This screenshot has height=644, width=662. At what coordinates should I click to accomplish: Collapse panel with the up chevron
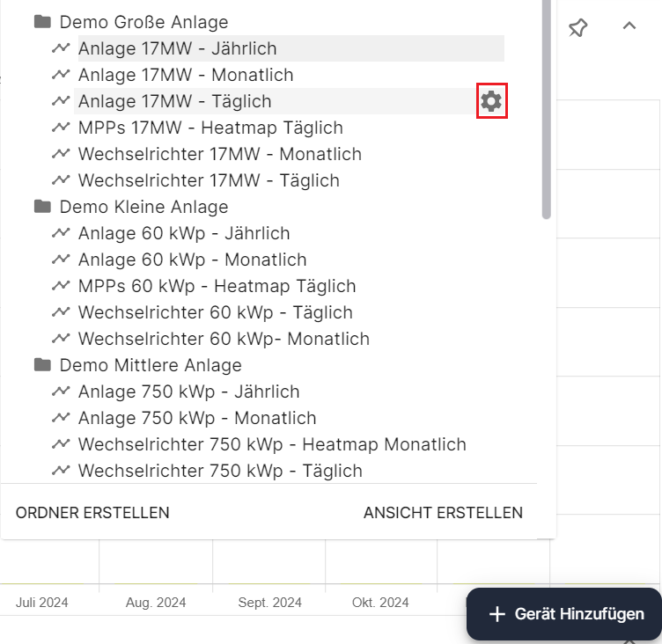pos(629,26)
